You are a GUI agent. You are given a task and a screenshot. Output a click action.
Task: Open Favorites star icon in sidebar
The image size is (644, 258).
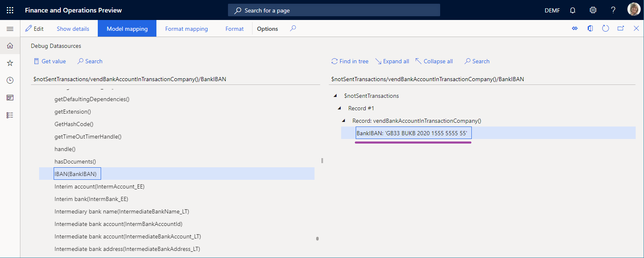[10, 63]
